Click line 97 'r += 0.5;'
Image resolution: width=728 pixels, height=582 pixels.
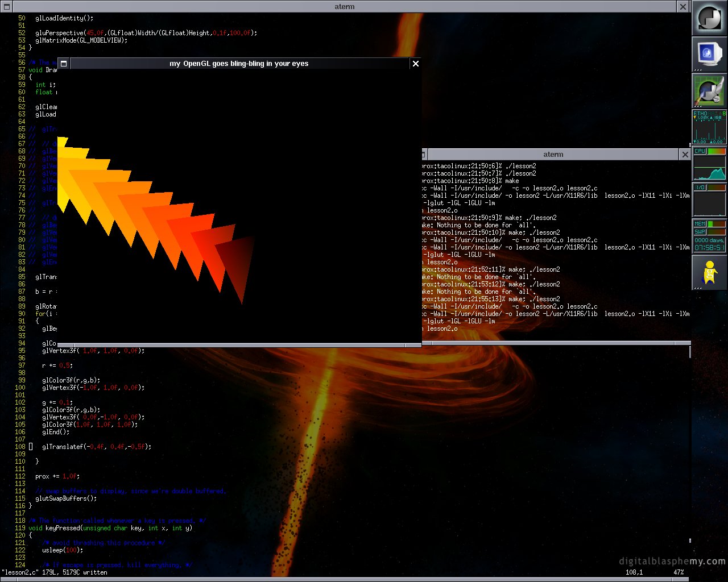[57, 365]
